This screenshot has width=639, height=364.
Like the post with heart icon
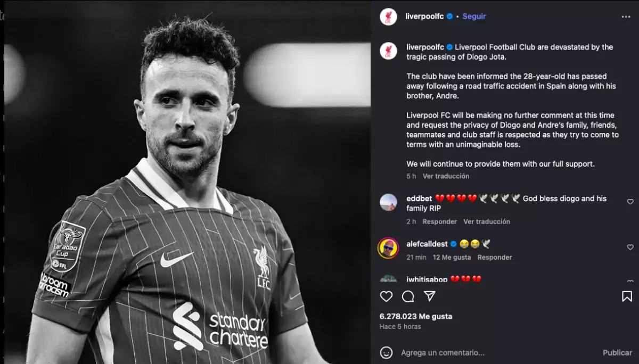(x=386, y=296)
